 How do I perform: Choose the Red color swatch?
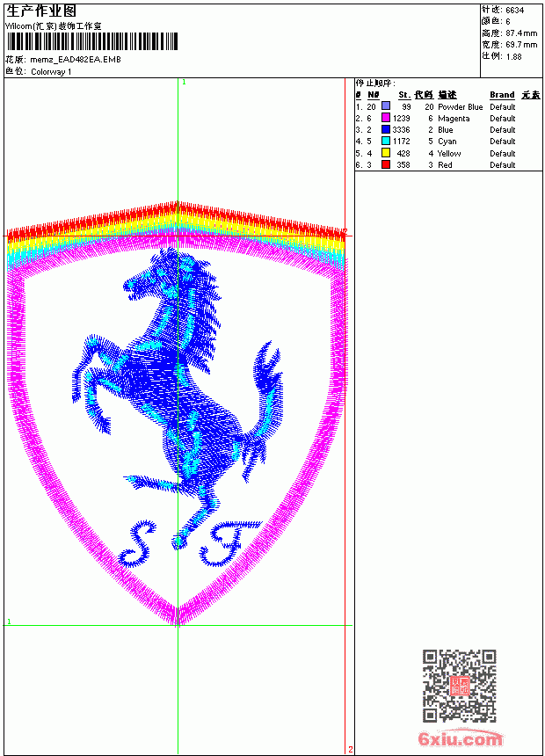[x=386, y=164]
